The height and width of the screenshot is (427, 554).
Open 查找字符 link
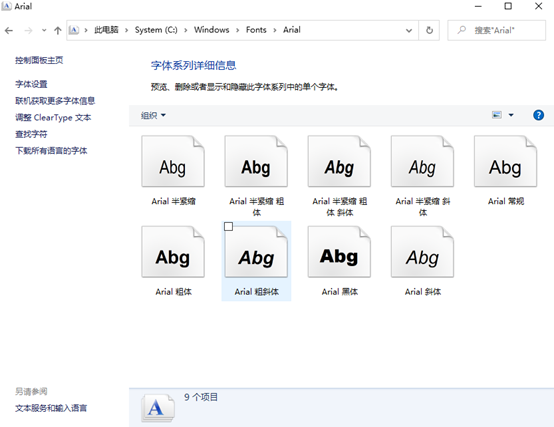31,134
